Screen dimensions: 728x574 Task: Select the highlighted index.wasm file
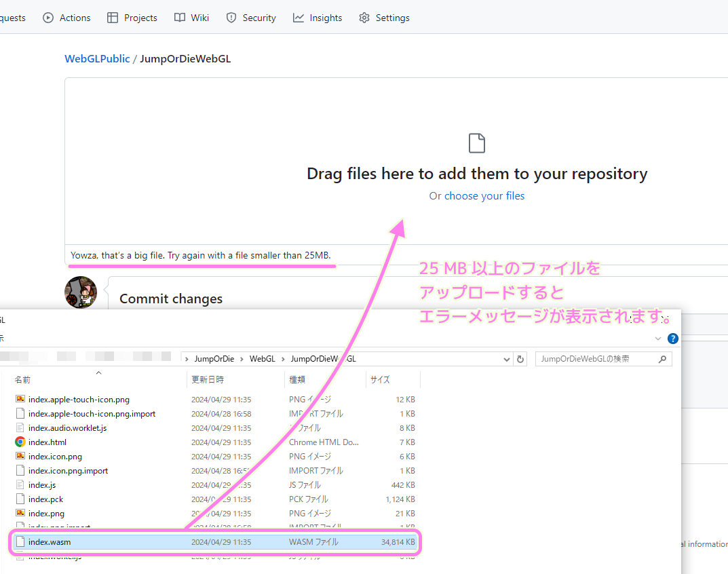click(x=51, y=541)
